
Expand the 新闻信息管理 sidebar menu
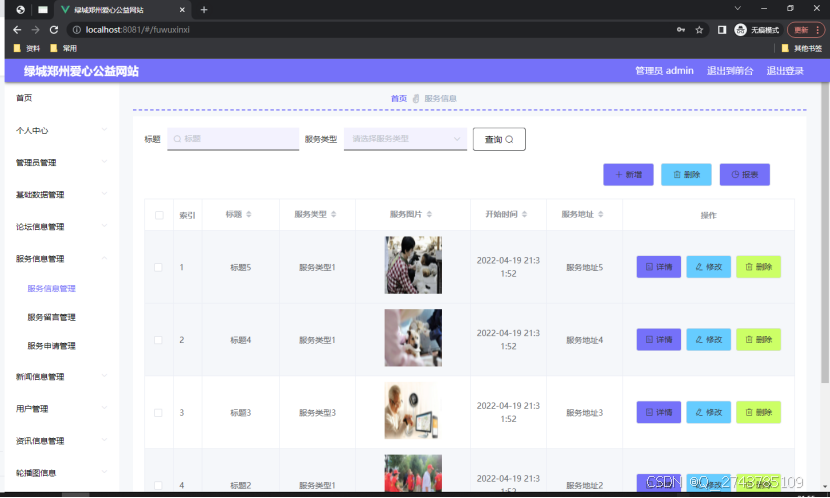click(x=61, y=377)
